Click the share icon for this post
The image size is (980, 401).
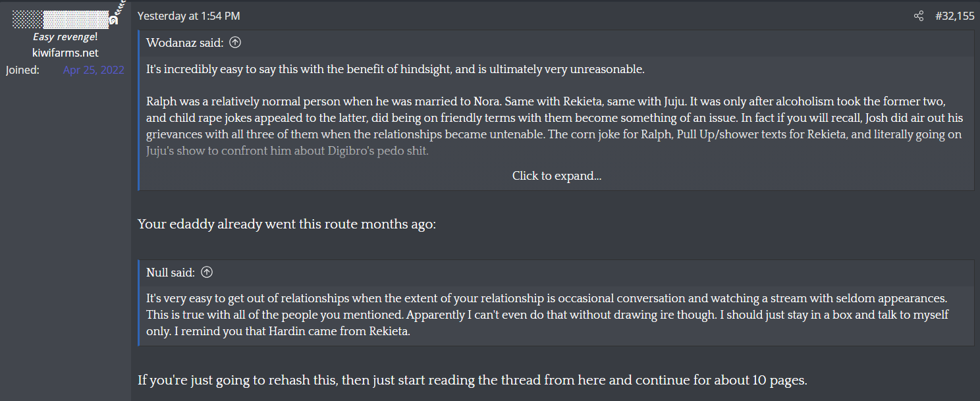pyautogui.click(x=918, y=16)
